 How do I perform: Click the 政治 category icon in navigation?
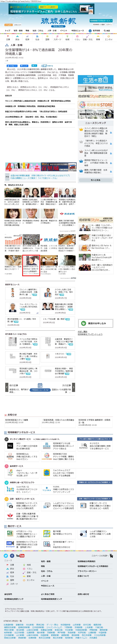pyautogui.click(x=17, y=38)
